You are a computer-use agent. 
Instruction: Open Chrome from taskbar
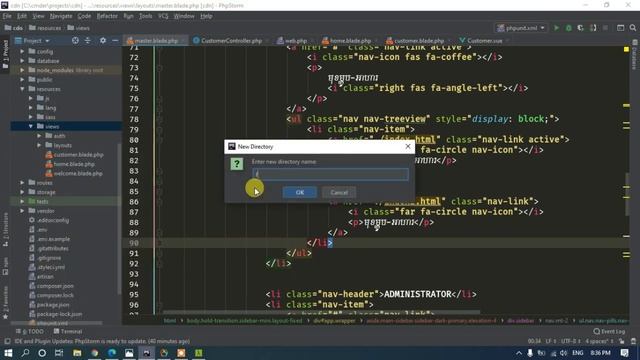pos(94,353)
